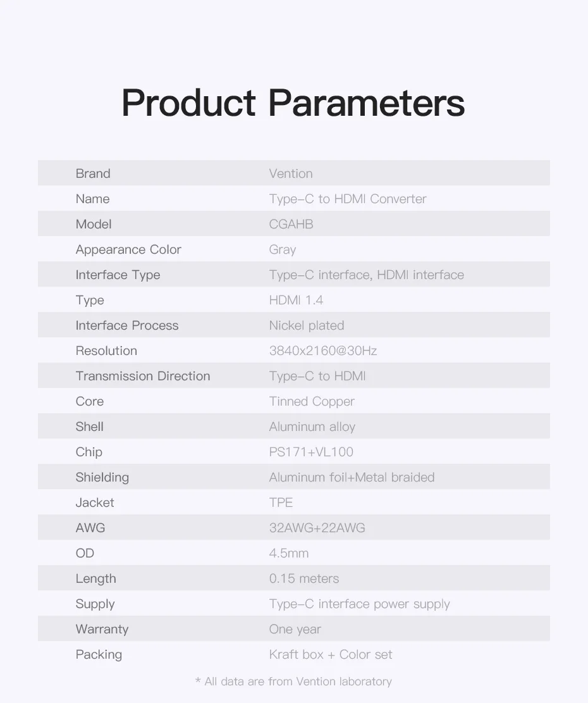Click the HDMI 1.4 type value
The image size is (588, 703).
[296, 300]
